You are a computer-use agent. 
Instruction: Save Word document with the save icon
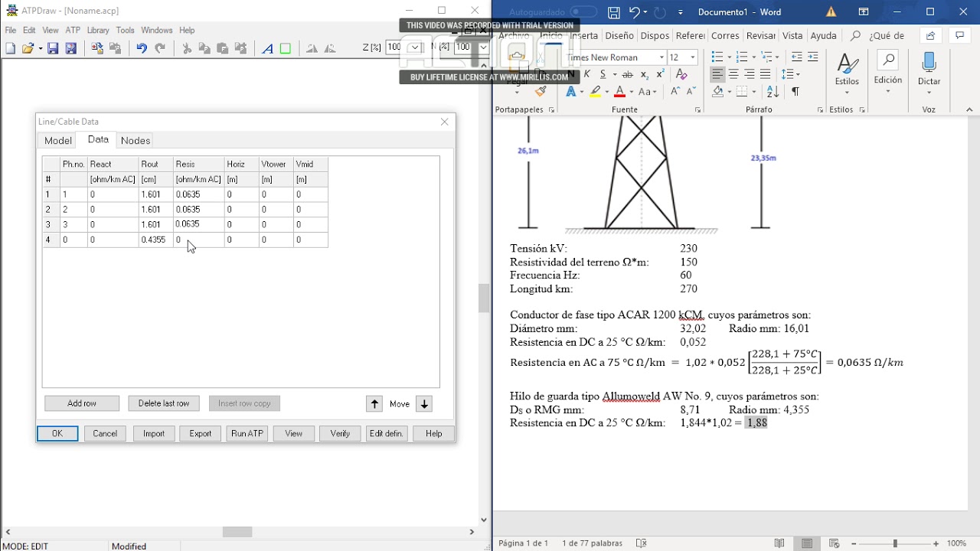[x=613, y=12]
